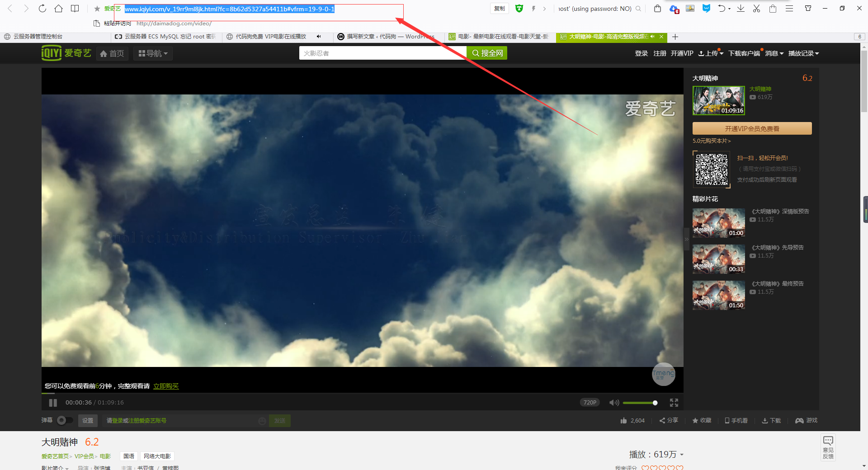Click 登录 to log in
Image resolution: width=868 pixels, height=470 pixels.
(x=641, y=53)
